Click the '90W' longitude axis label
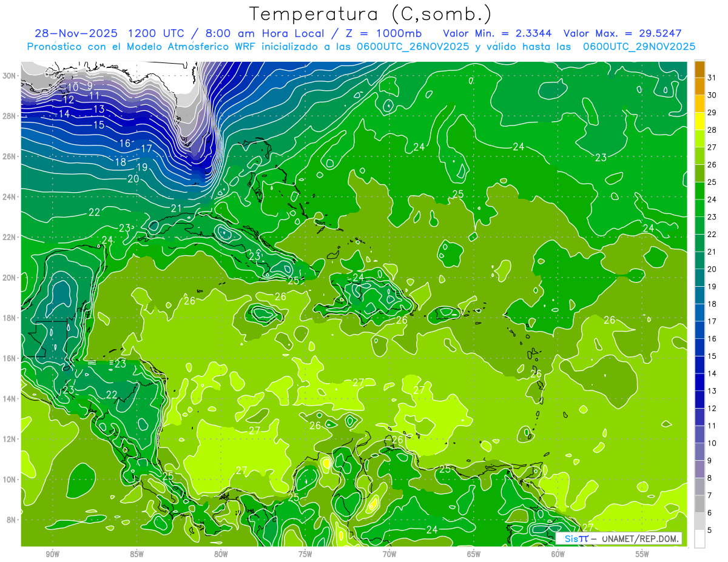This screenshot has width=728, height=562. coord(52,554)
